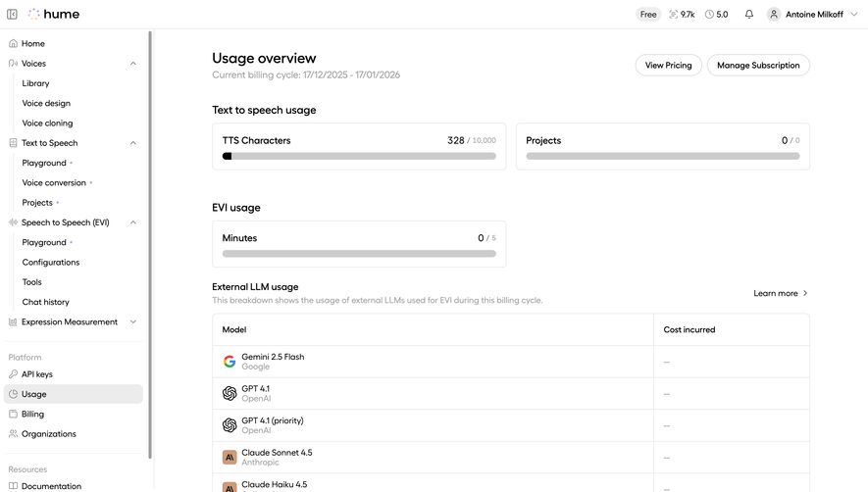The image size is (868, 492).
Task: Click the Free plan badge
Action: (x=647, y=15)
